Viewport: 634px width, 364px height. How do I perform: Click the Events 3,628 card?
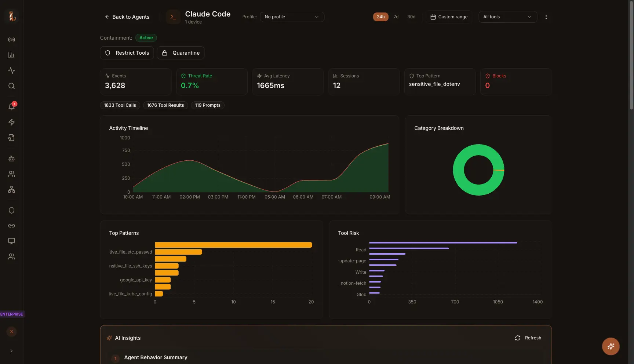point(136,82)
